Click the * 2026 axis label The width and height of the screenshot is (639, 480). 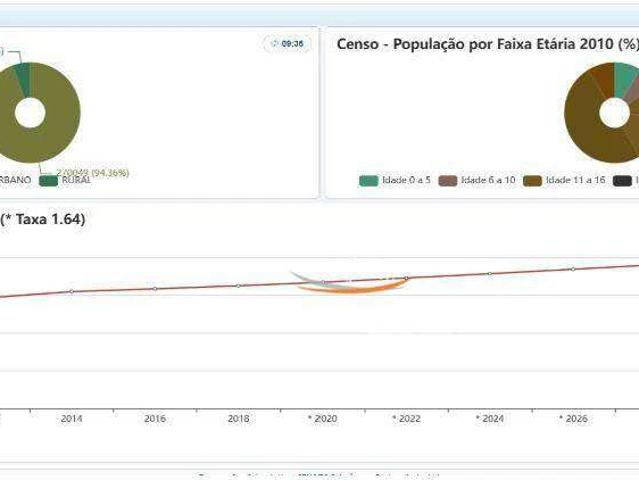[573, 418]
